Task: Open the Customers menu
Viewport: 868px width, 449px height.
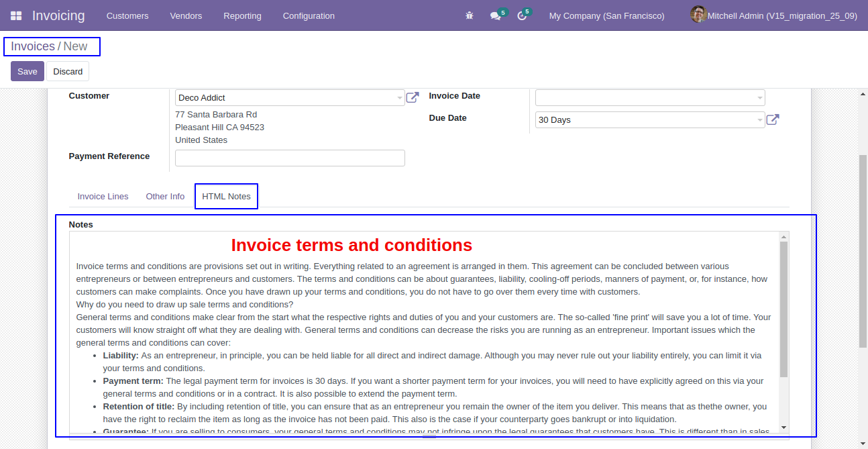Action: coord(127,15)
